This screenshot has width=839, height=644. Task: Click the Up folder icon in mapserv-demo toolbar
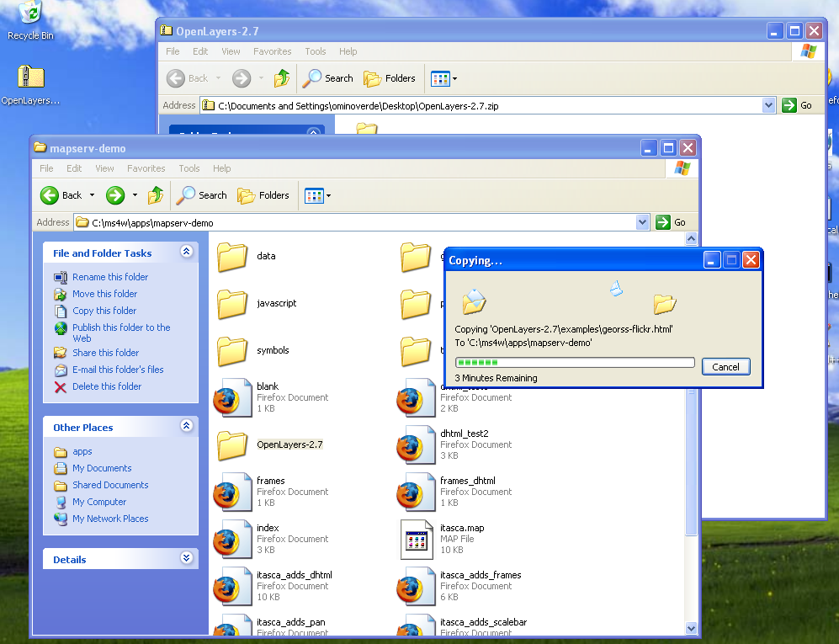tap(156, 195)
